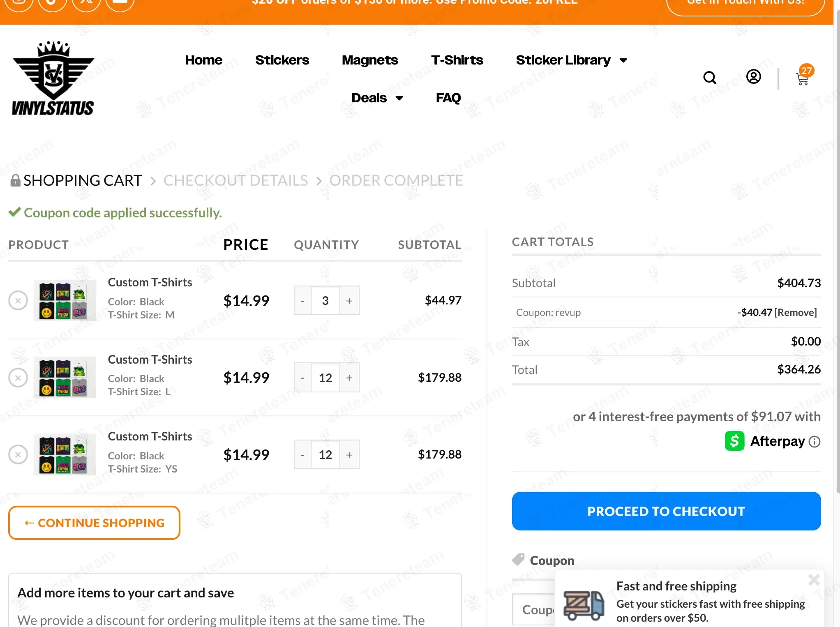Remove the size L T-shirt from cart
The width and height of the screenshot is (840, 627).
click(x=18, y=378)
